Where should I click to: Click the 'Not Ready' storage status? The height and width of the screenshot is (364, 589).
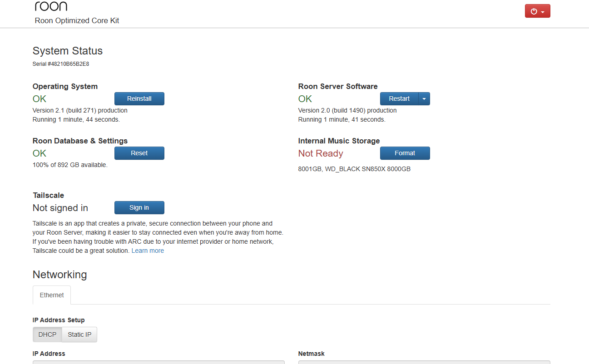321,153
